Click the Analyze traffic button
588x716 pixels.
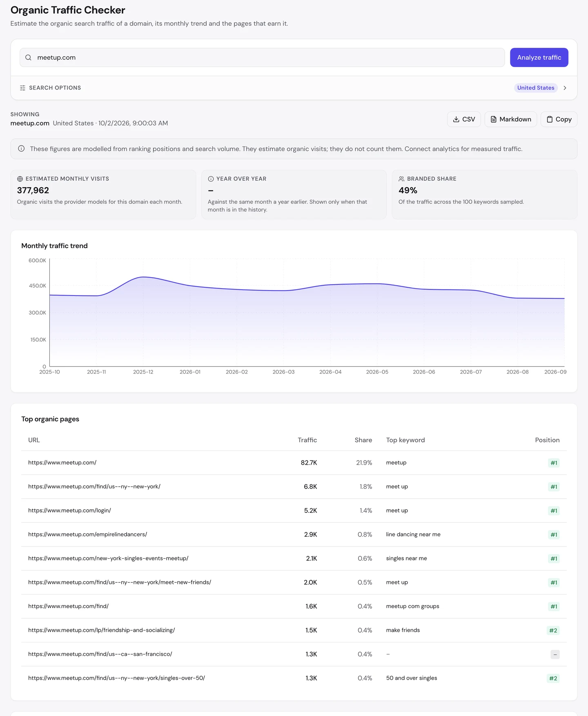pyautogui.click(x=539, y=58)
